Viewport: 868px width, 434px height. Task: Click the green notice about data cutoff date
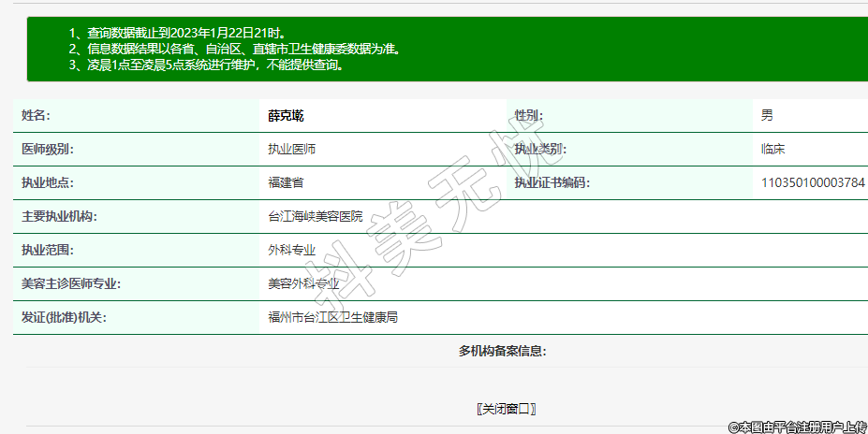tap(178, 33)
